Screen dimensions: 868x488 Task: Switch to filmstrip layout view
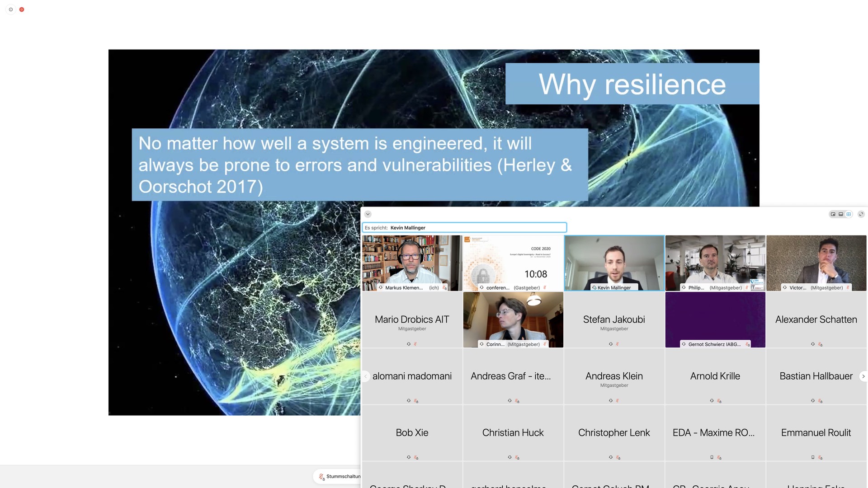point(841,214)
